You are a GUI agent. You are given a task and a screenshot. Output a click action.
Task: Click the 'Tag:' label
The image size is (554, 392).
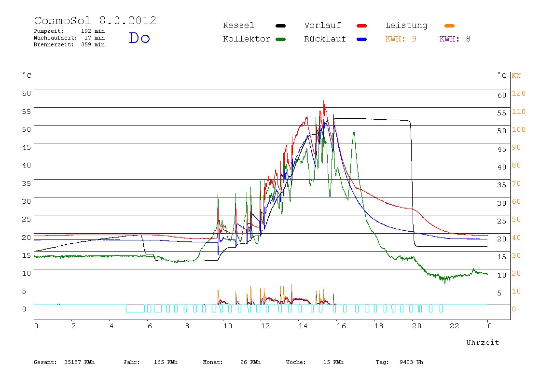[x=382, y=362]
